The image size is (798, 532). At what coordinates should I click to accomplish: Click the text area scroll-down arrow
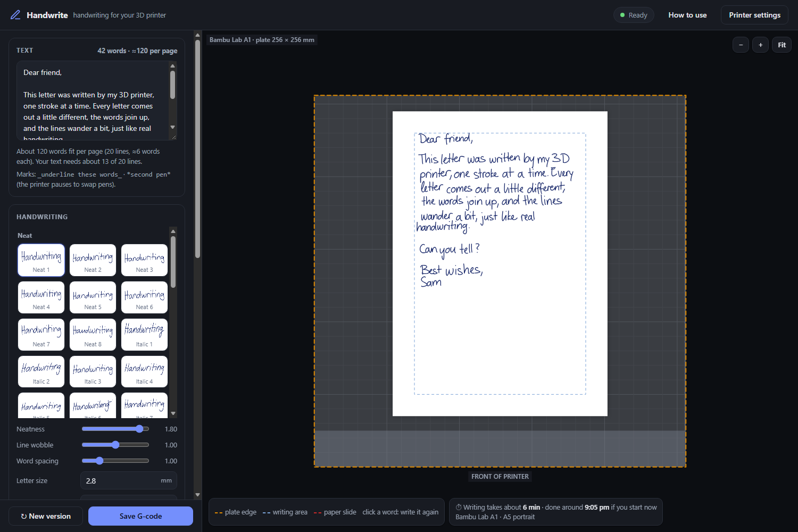(172, 127)
